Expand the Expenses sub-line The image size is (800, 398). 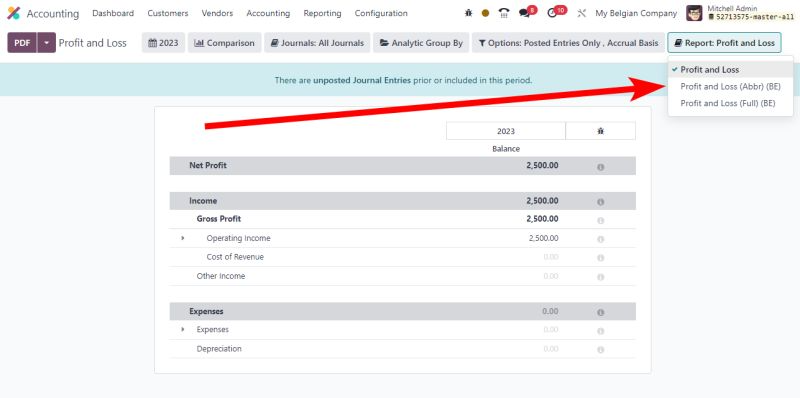pyautogui.click(x=183, y=330)
